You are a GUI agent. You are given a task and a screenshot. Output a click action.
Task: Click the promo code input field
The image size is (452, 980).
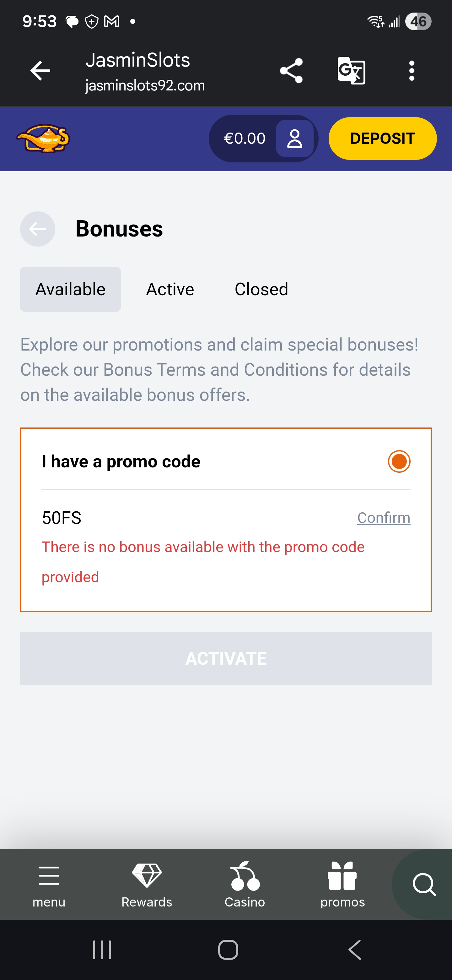(x=190, y=518)
